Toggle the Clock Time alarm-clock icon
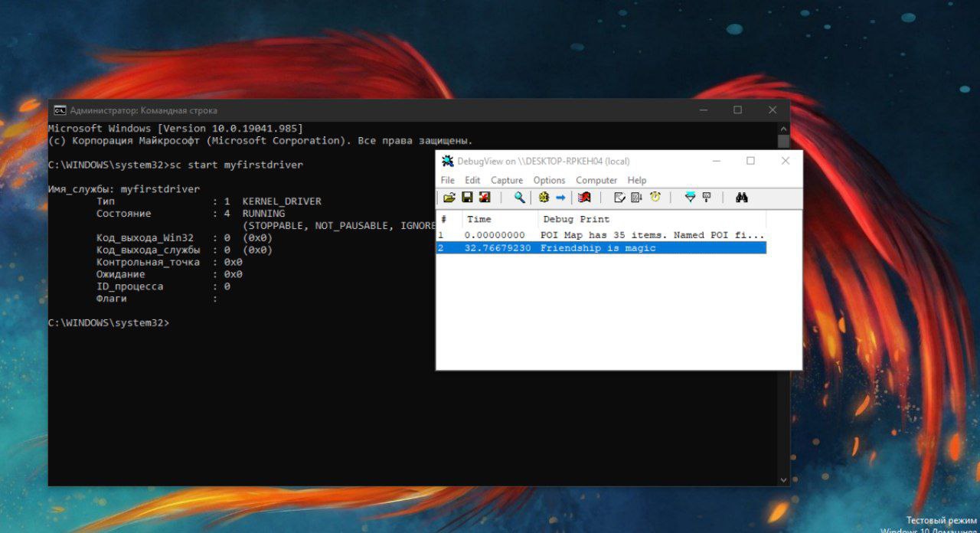980x533 pixels. [x=655, y=198]
